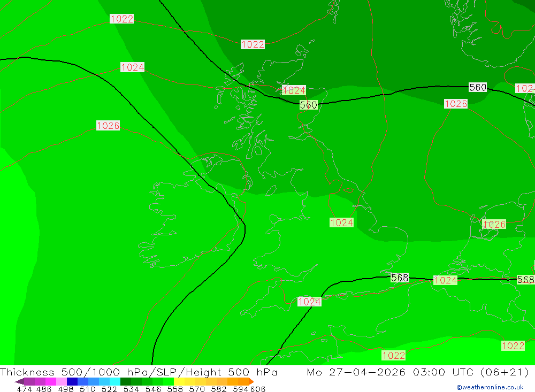
Task: Select the magenta legend swatch above 498
Action: tap(51, 381)
